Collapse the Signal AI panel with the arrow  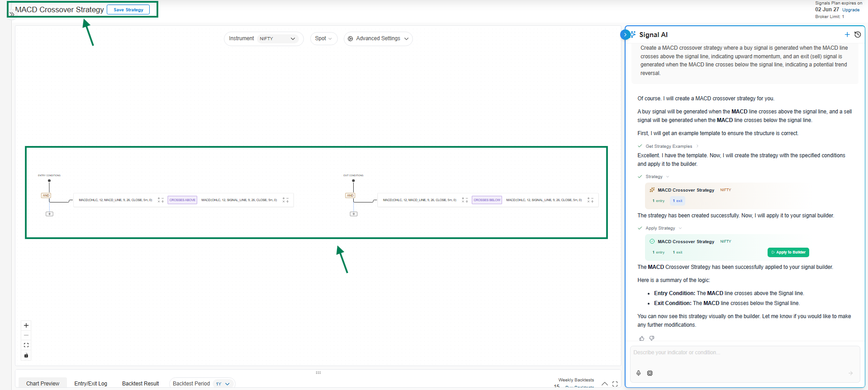625,34
